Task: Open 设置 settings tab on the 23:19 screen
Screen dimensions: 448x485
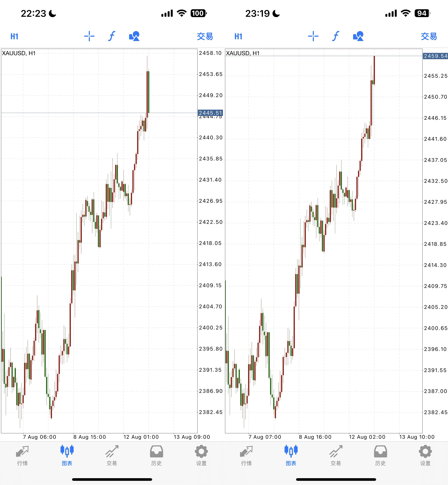Action: point(425,455)
